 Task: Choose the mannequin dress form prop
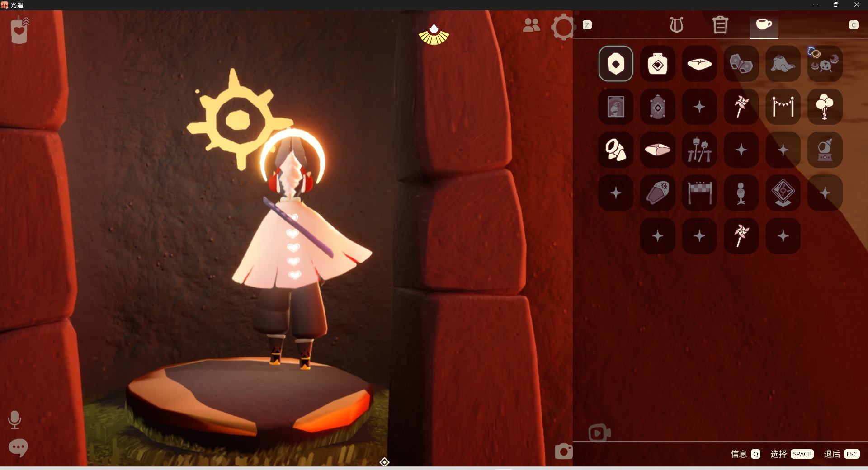741,193
